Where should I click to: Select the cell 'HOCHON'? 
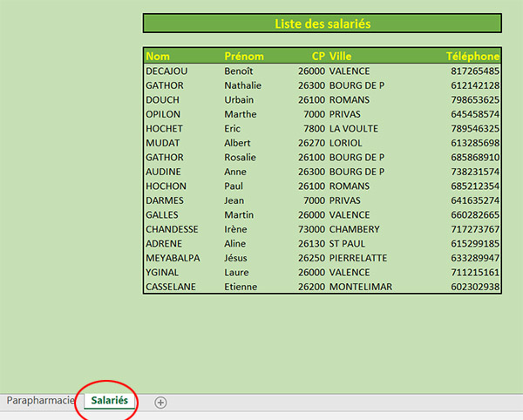click(x=166, y=186)
